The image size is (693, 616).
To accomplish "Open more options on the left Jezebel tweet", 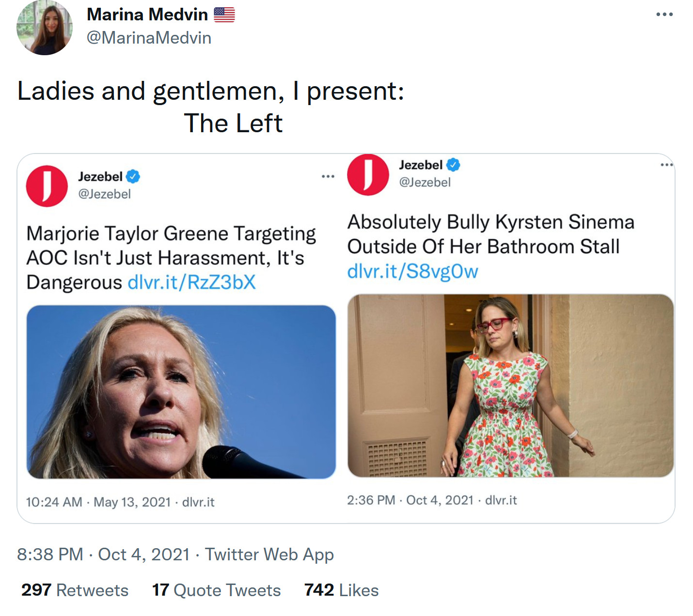I will 328,176.
